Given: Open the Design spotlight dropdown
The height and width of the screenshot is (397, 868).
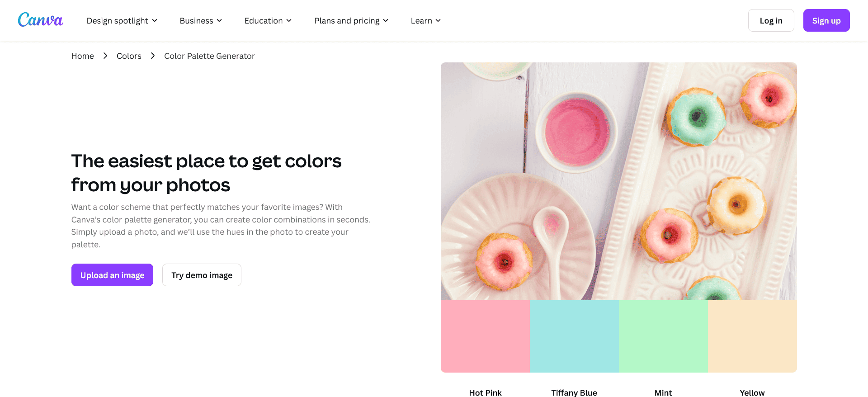Looking at the screenshot, I should (x=118, y=20).
